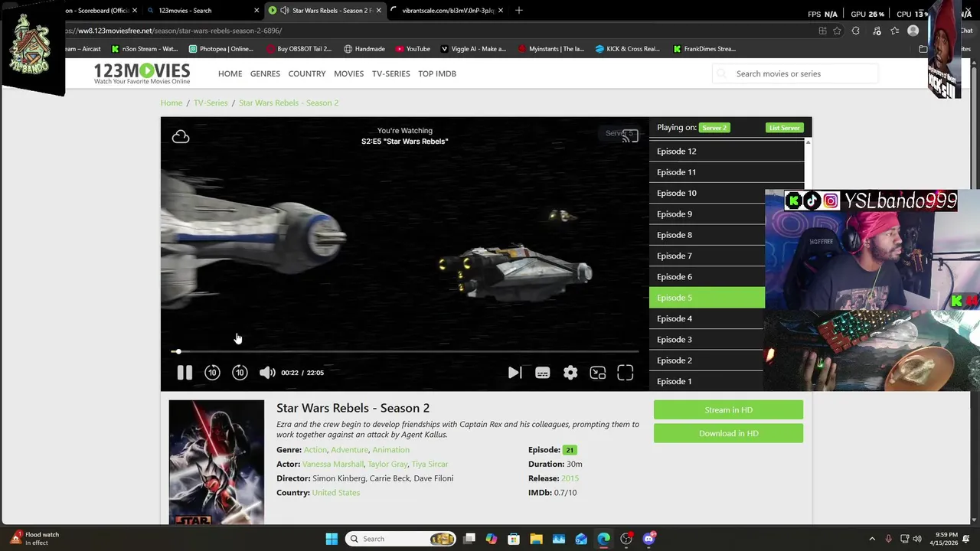This screenshot has height=551, width=980.
Task: Click the Star Wars Rebels poster thumbnail
Action: pos(217,462)
